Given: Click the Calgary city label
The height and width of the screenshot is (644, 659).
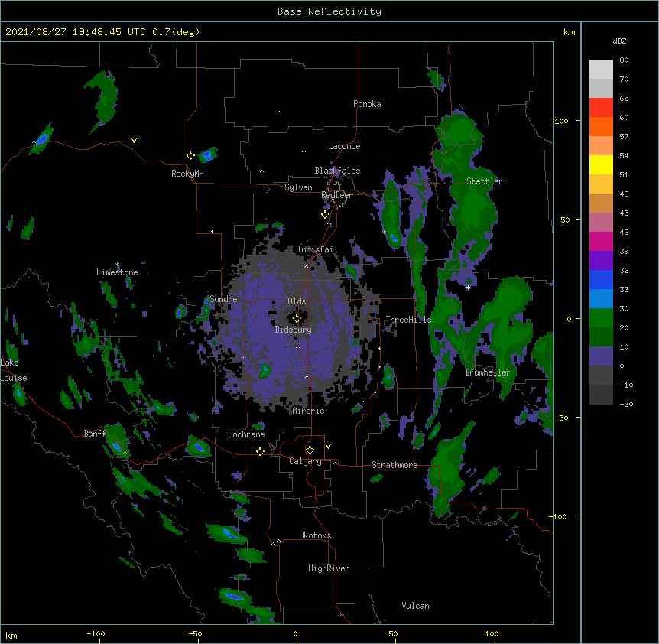Looking at the screenshot, I should pyautogui.click(x=305, y=461).
